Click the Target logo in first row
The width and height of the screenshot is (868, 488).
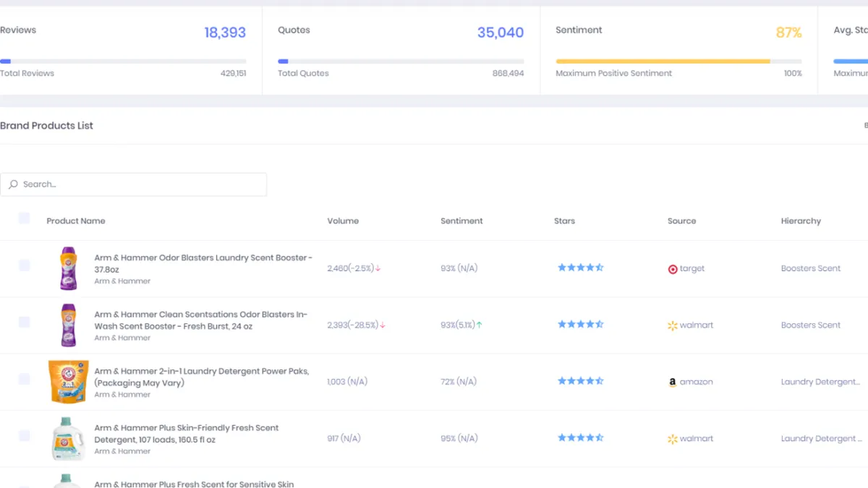pyautogui.click(x=673, y=269)
